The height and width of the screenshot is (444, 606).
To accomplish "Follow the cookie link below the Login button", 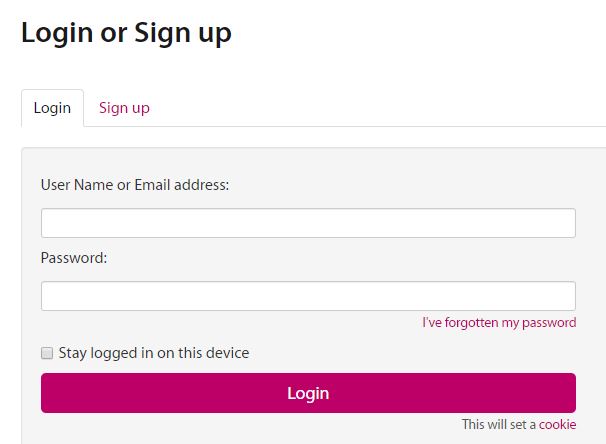I will point(557,425).
